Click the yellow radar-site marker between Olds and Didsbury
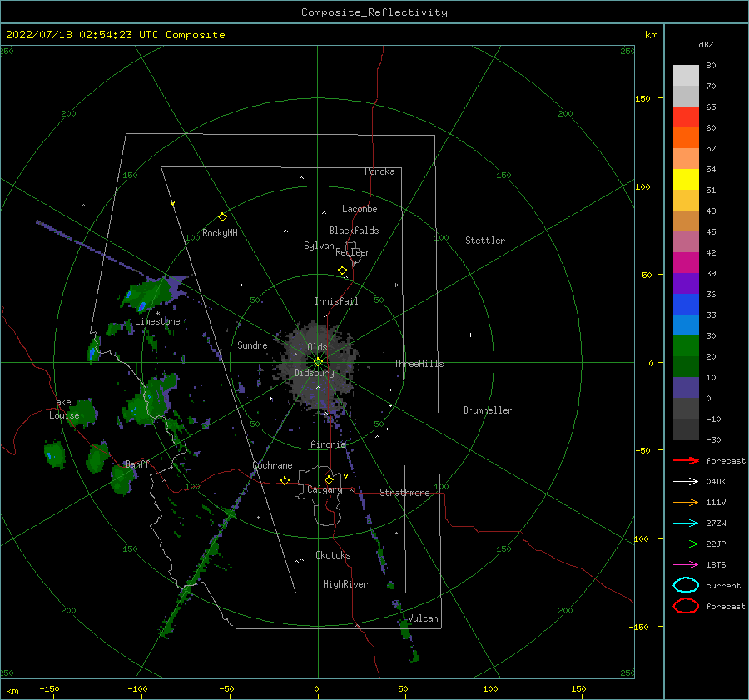Screen dimensions: 749x700 (318, 362)
